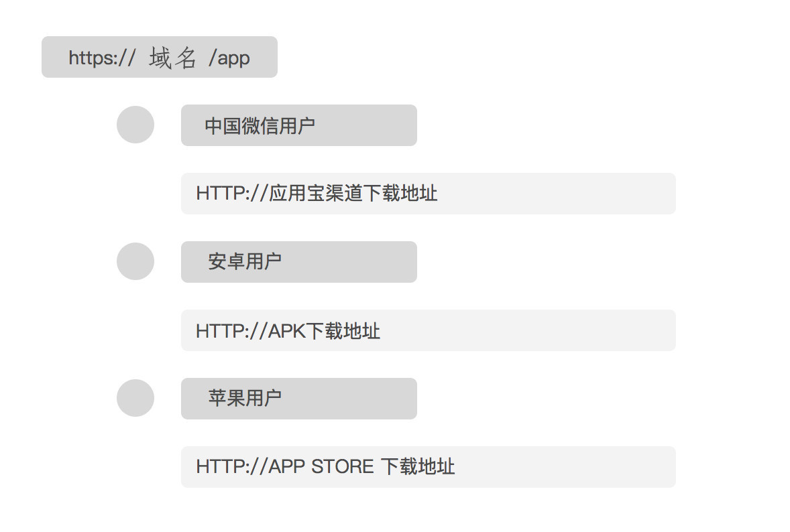Click the words APP STORE in the field

tap(321, 466)
